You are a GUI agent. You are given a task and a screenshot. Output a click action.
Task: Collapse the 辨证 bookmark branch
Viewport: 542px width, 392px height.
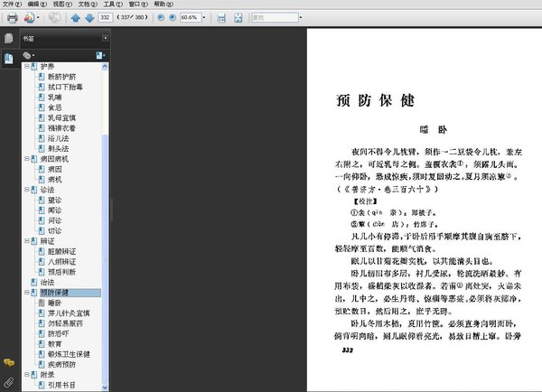26,241
